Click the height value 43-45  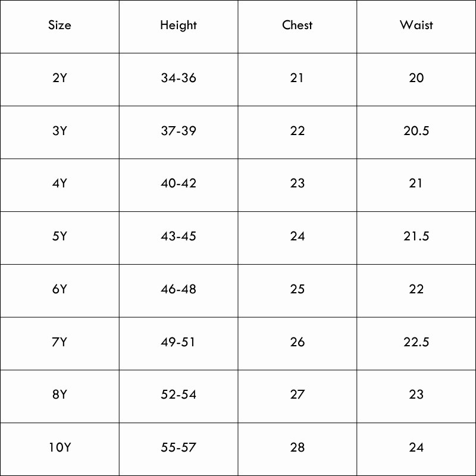178,236
